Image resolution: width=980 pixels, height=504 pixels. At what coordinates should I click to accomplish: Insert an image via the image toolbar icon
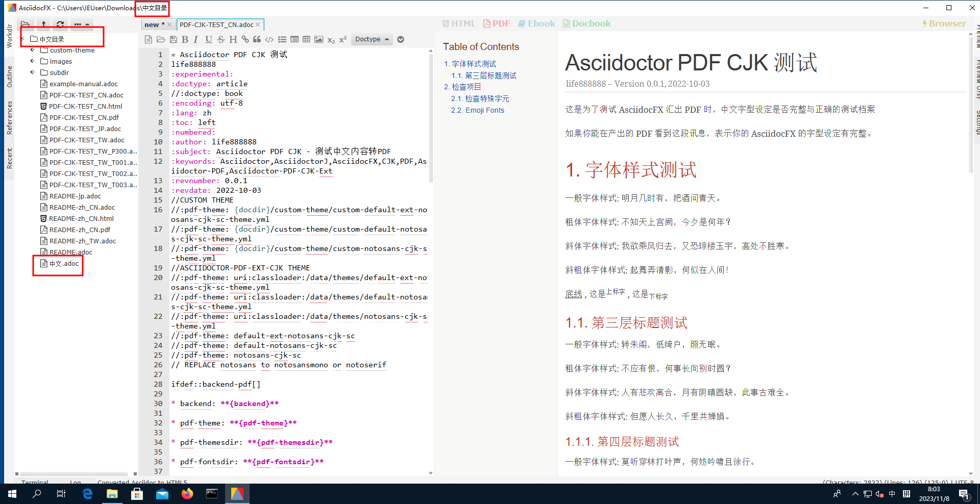(319, 39)
